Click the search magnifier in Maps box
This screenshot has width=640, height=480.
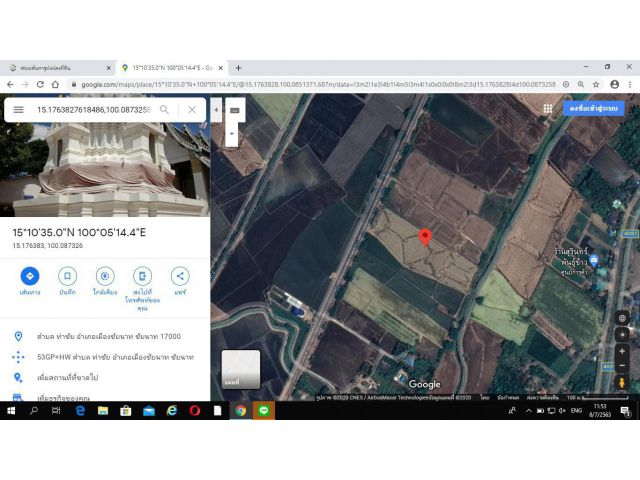[x=164, y=109]
